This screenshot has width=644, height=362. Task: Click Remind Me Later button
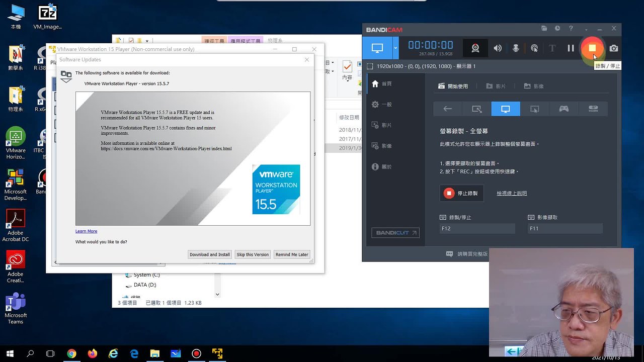point(292,254)
